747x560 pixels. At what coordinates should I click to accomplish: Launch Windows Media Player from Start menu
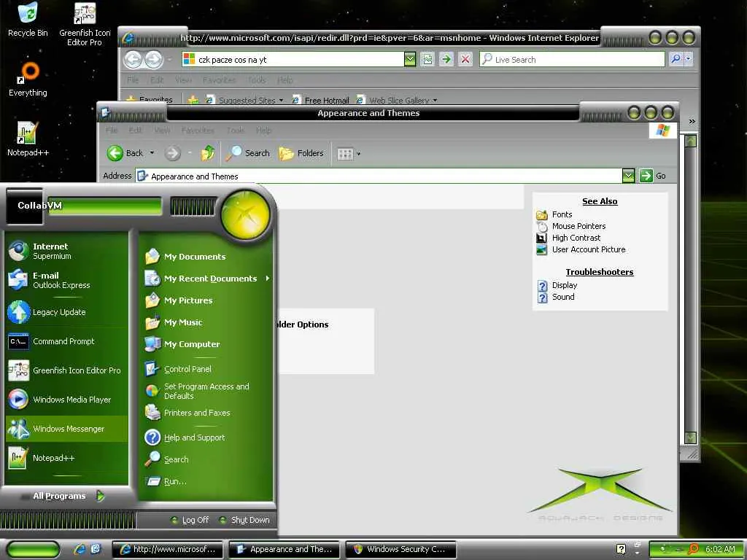point(67,400)
